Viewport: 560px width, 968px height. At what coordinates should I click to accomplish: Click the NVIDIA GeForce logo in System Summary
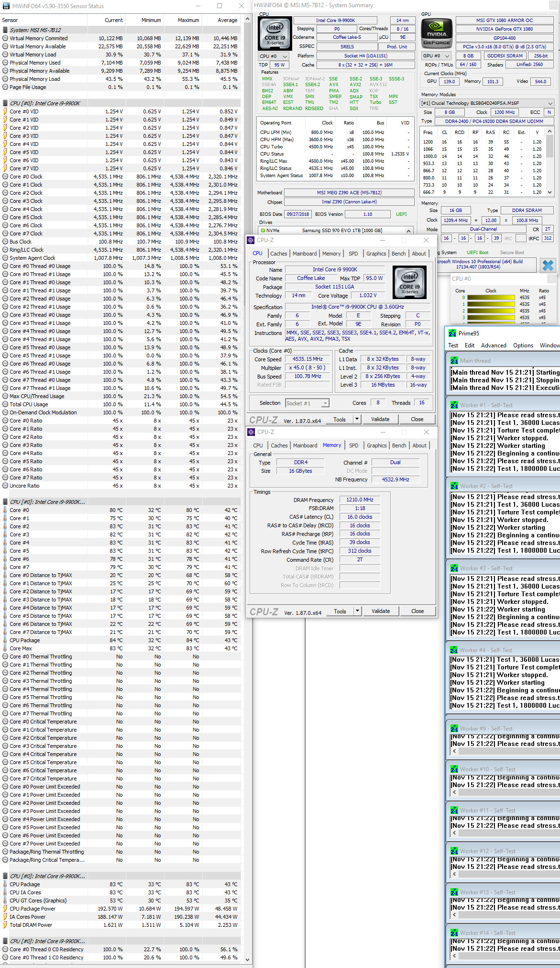click(437, 33)
